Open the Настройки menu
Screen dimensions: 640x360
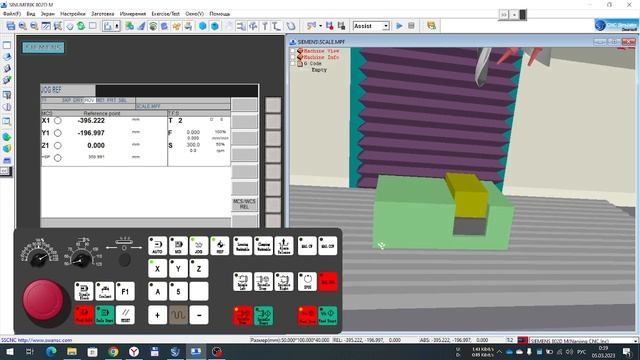[x=73, y=13]
